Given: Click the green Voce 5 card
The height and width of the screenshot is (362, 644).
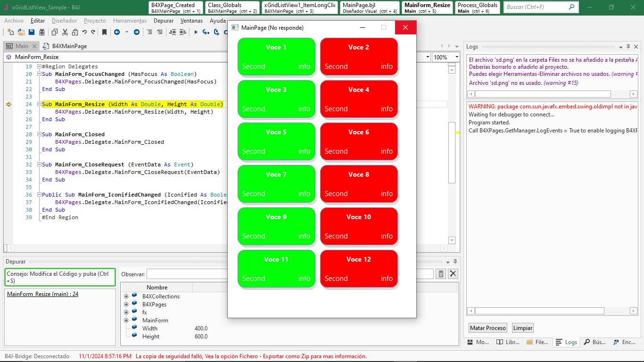Looking at the screenshot, I should (276, 141).
